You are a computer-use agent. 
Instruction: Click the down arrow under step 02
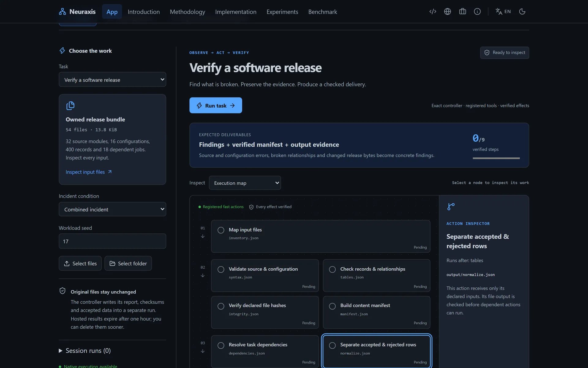[x=203, y=275]
